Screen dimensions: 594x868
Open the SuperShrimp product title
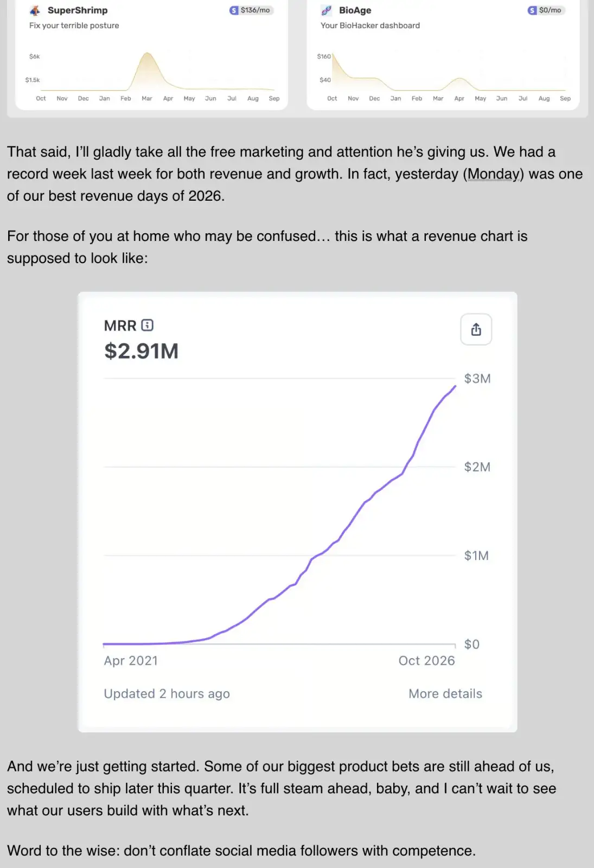[x=78, y=10]
